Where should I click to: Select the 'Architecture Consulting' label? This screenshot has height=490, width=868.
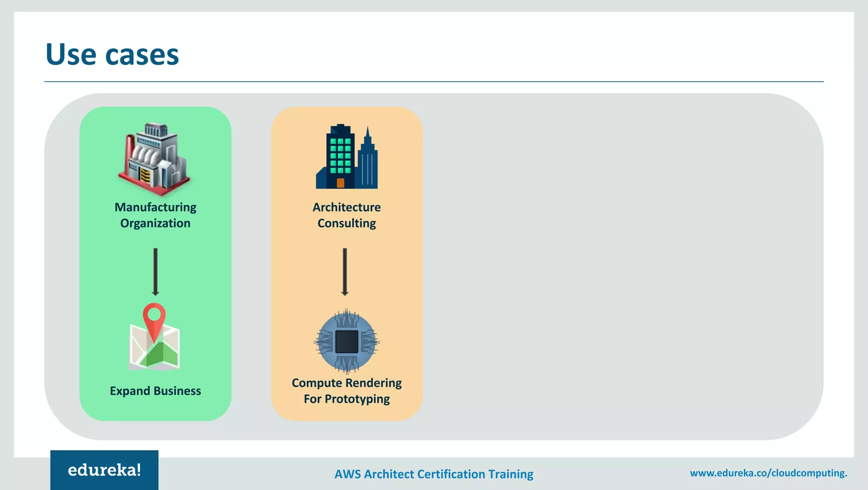347,215
